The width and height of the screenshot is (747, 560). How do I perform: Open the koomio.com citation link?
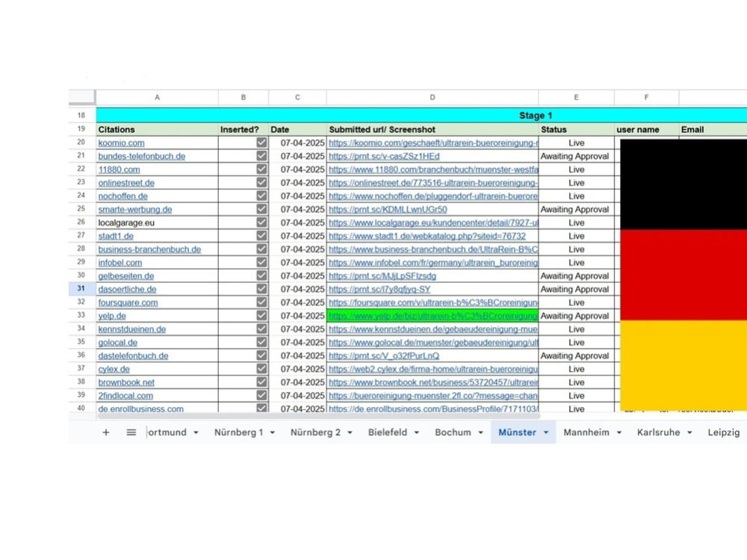click(x=121, y=143)
